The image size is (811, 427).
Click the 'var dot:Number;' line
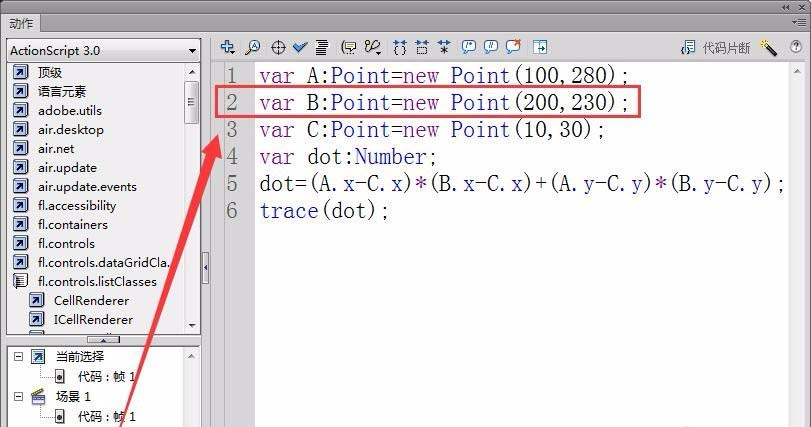click(348, 156)
